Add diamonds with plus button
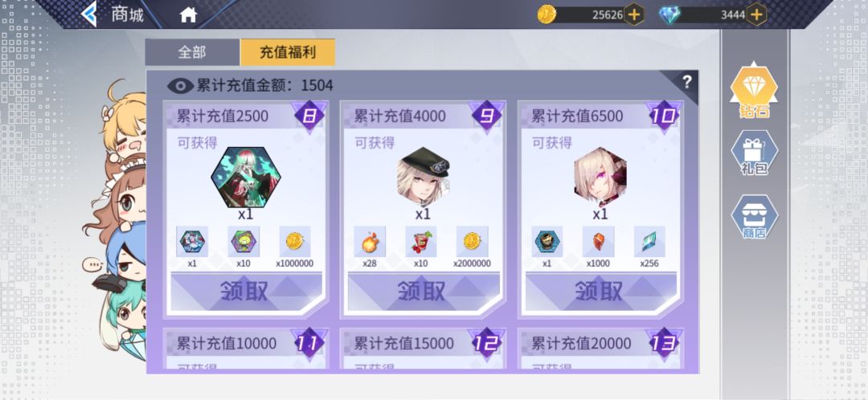868x400 pixels. 756,14
